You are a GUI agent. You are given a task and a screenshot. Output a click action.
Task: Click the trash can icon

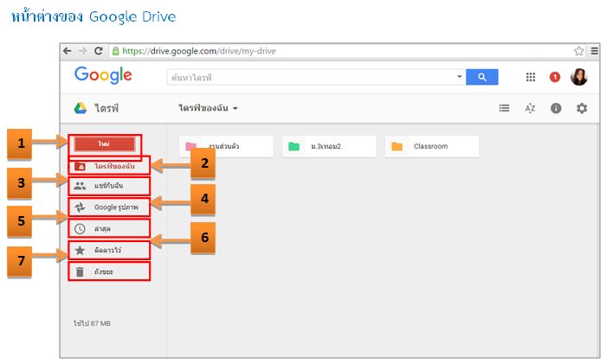pos(80,271)
